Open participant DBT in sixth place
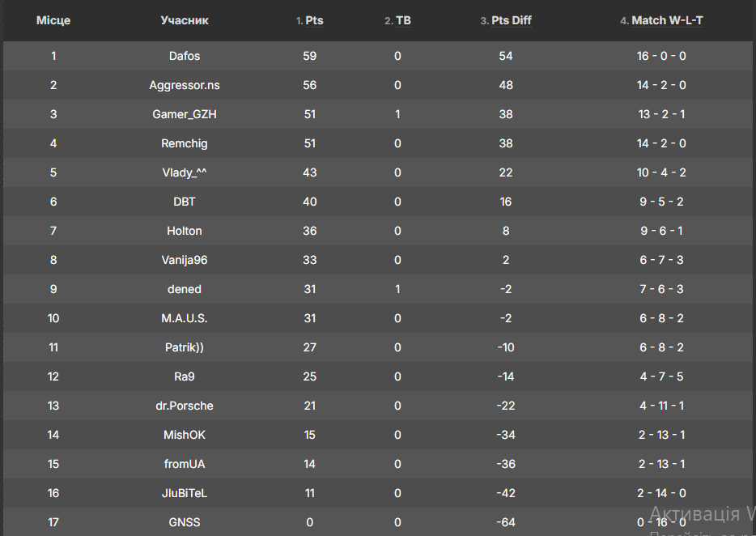 click(185, 202)
